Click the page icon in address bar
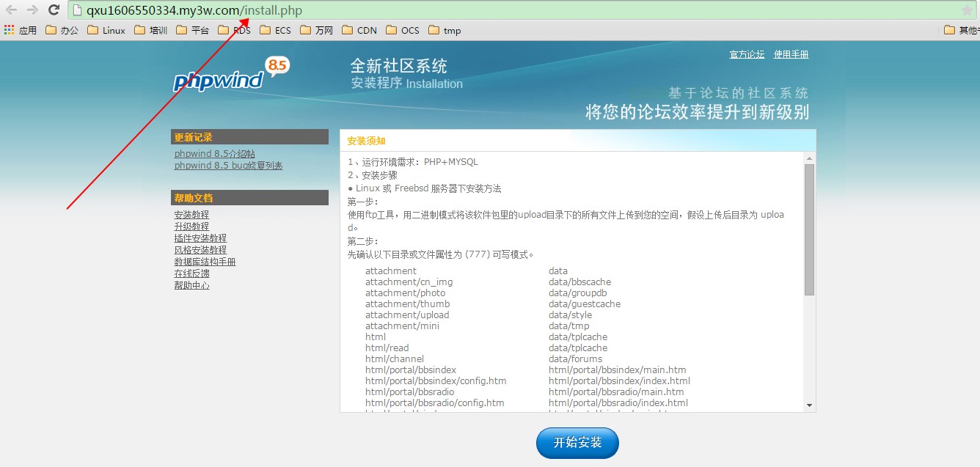The width and height of the screenshot is (980, 467). (x=77, y=10)
